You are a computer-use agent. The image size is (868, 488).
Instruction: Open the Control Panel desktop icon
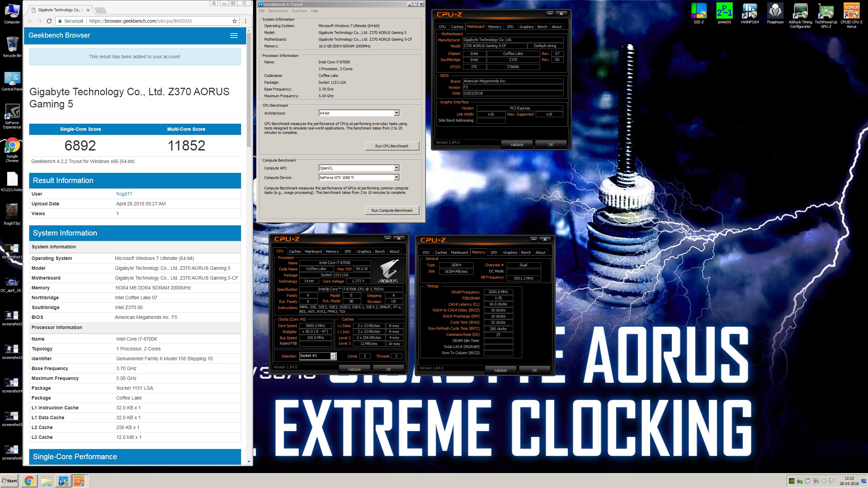tap(12, 81)
